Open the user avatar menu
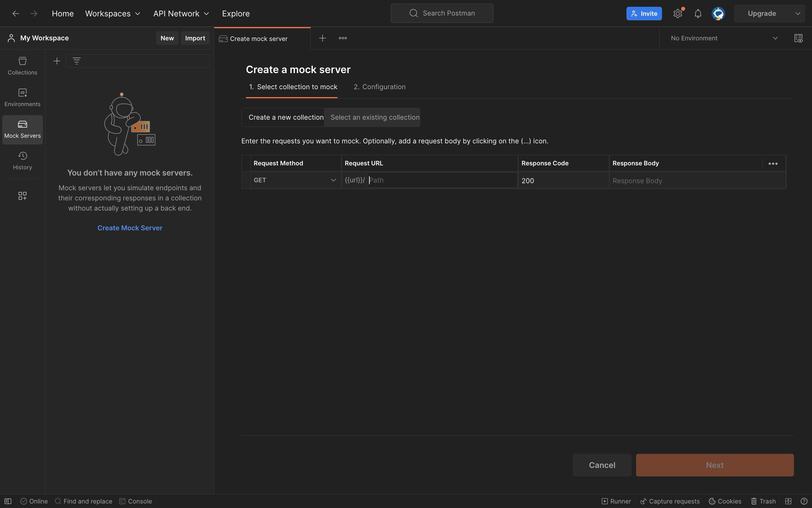Image resolution: width=812 pixels, height=508 pixels. coord(718,14)
